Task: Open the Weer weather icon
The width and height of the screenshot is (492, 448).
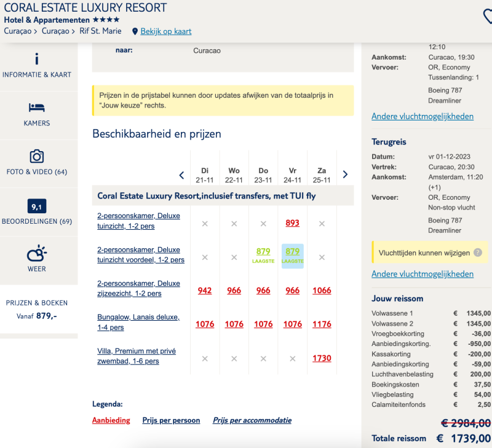Action: (x=37, y=253)
